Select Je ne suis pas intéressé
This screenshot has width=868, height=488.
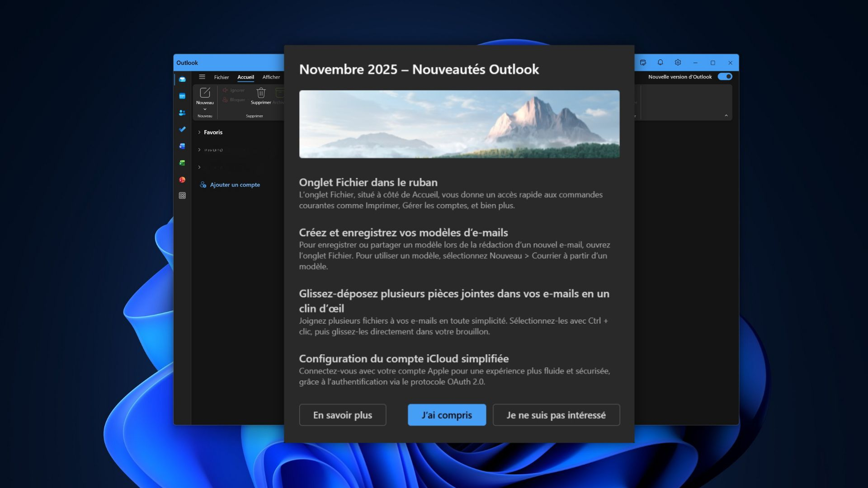556,414
